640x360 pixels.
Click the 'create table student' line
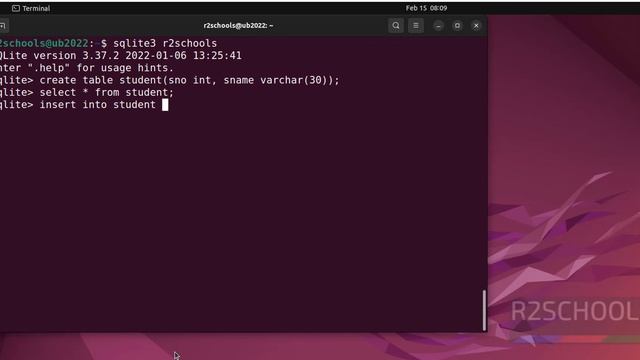click(170, 80)
